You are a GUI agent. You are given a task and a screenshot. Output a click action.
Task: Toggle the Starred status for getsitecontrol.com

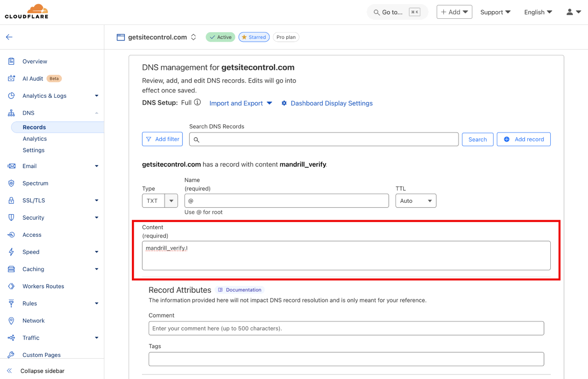[x=254, y=37]
